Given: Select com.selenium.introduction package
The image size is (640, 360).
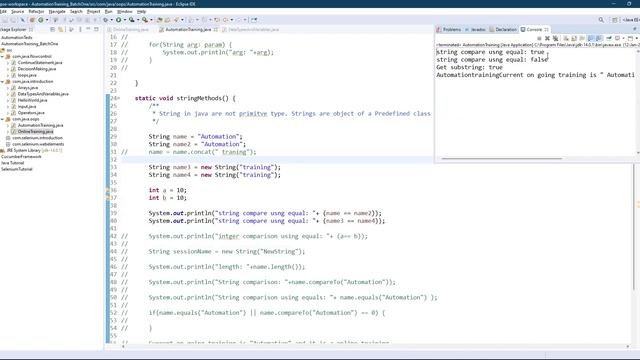Looking at the screenshot, I should 37,138.
